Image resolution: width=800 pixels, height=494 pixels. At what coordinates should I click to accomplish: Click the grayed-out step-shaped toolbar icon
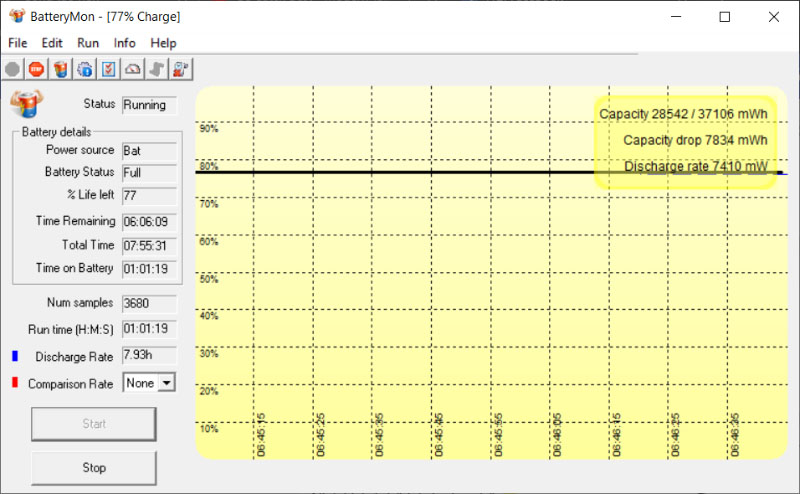(157, 69)
